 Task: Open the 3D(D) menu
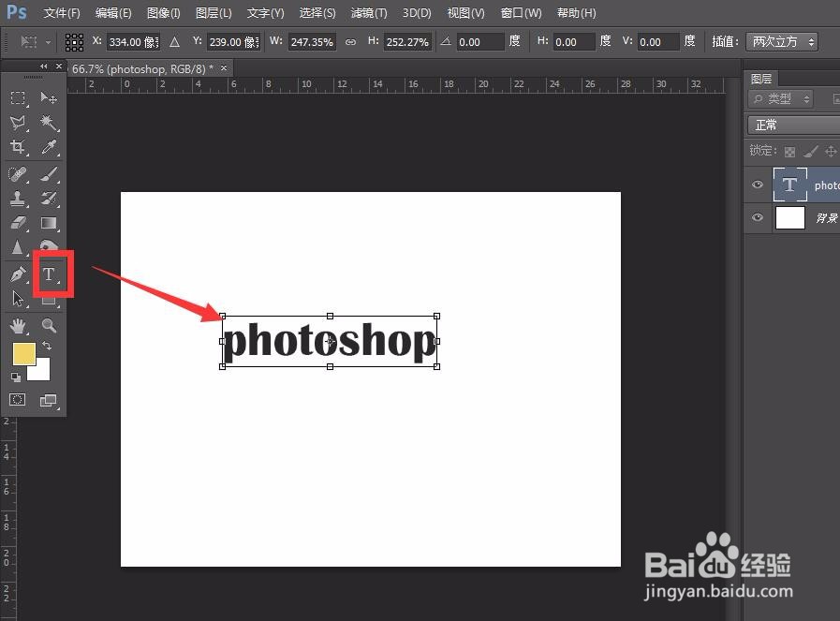pyautogui.click(x=417, y=13)
